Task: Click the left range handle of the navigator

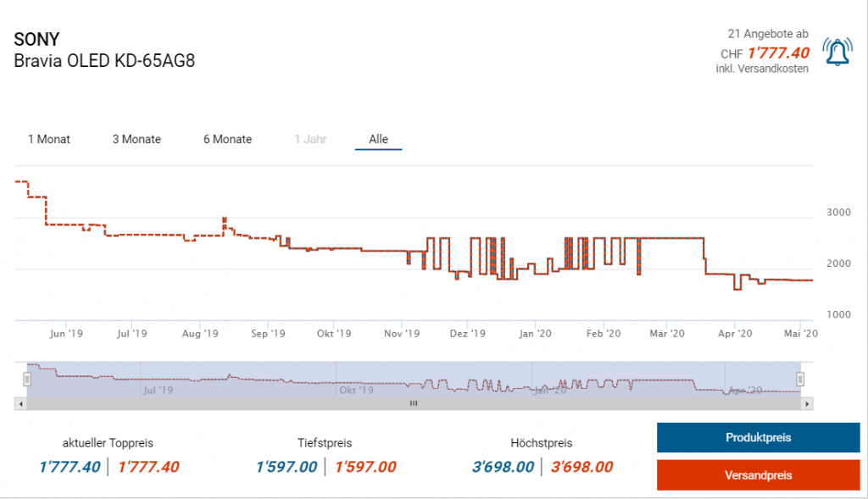Action: pos(27,379)
